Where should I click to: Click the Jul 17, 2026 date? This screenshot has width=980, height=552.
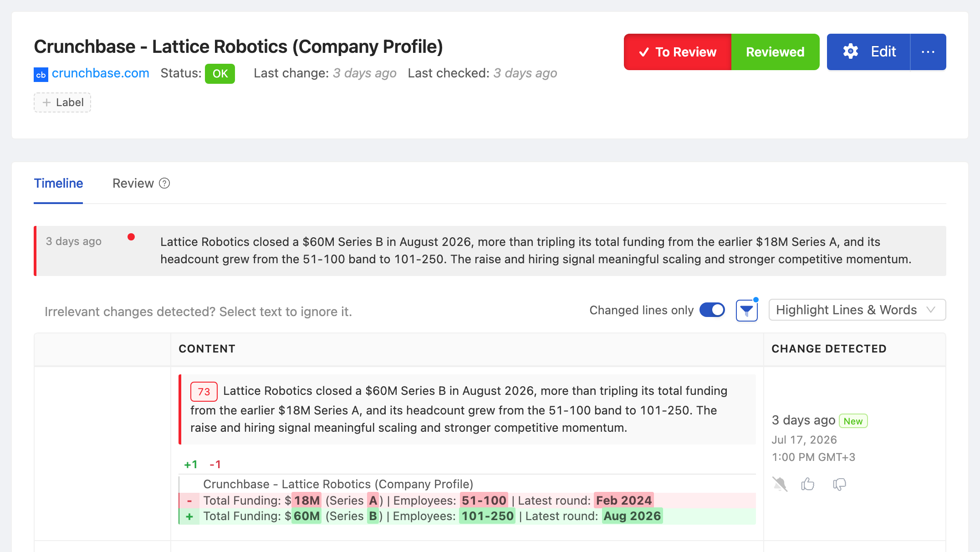[x=804, y=440]
